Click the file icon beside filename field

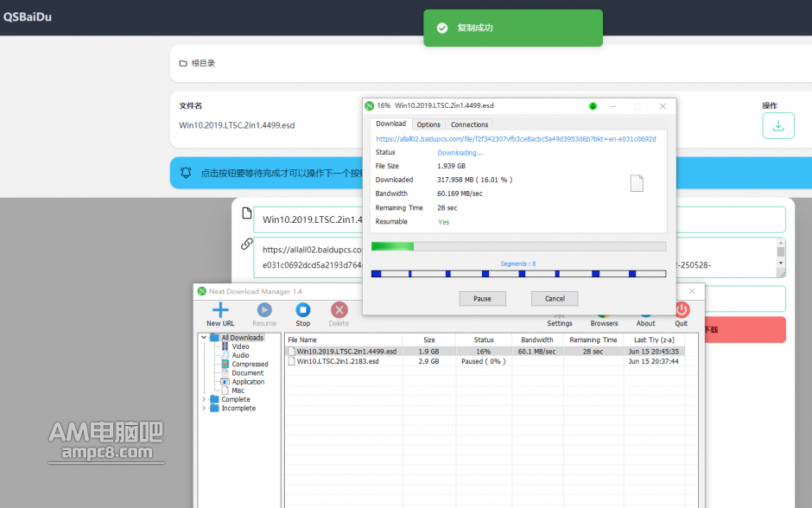[247, 213]
